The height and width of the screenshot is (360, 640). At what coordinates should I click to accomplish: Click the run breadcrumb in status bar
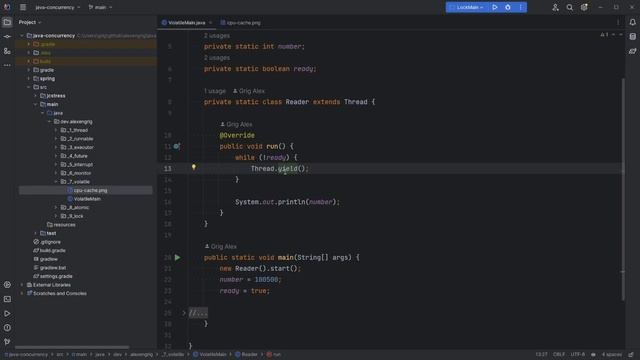click(276, 354)
